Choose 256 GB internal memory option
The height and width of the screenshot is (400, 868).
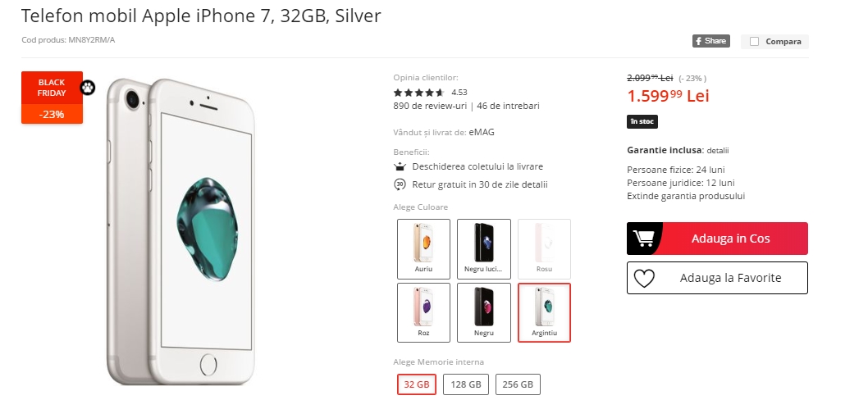coord(517,384)
